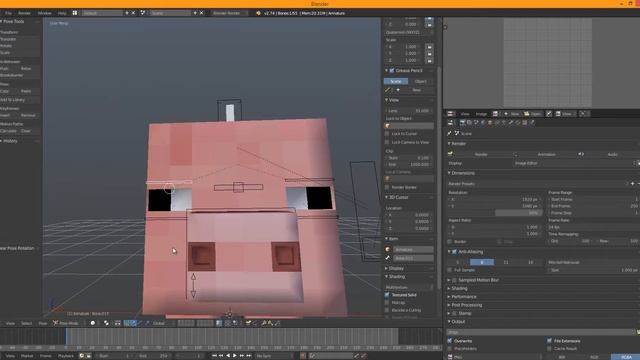Enable the Render Border checkbox
640x360 pixels.
387,187
